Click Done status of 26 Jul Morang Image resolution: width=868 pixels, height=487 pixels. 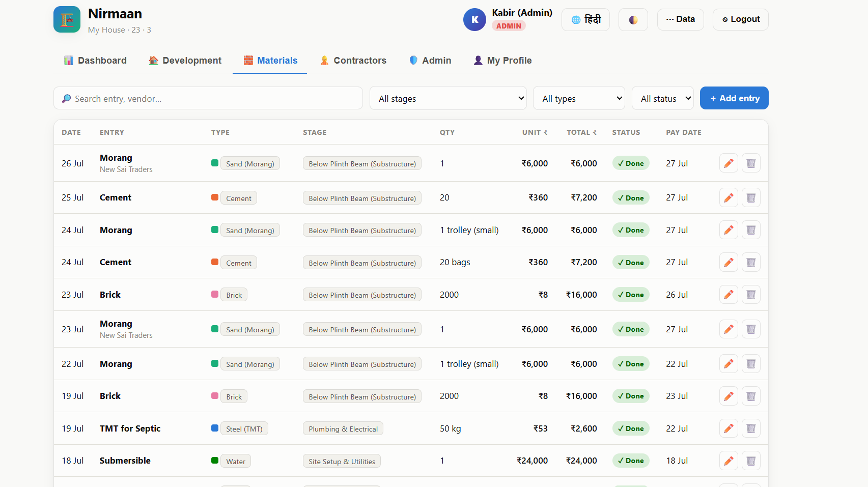click(x=631, y=163)
